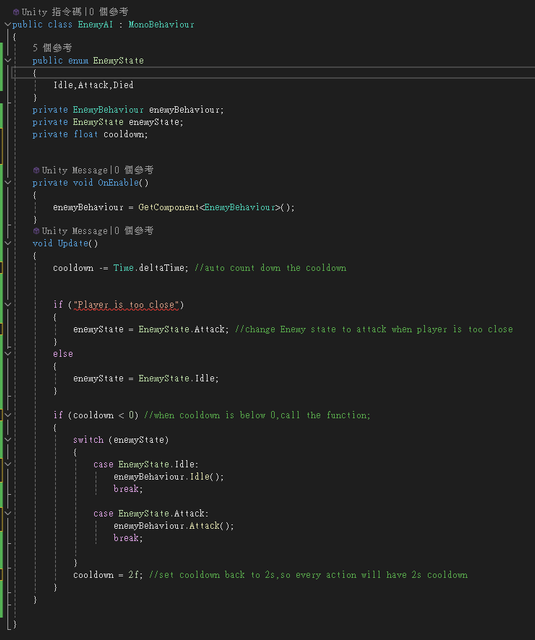The width and height of the screenshot is (535, 640).
Task: Fold the else block in Update
Action: click(7, 353)
